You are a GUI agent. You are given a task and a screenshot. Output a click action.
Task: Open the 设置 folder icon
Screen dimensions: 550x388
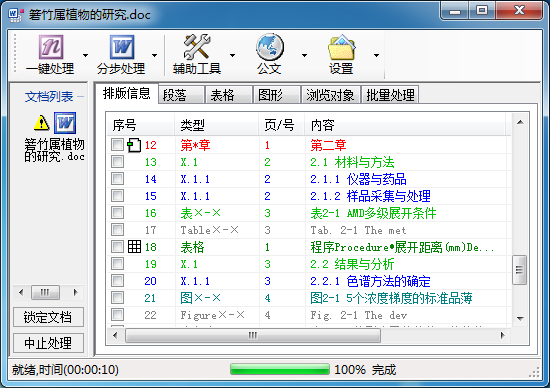341,47
